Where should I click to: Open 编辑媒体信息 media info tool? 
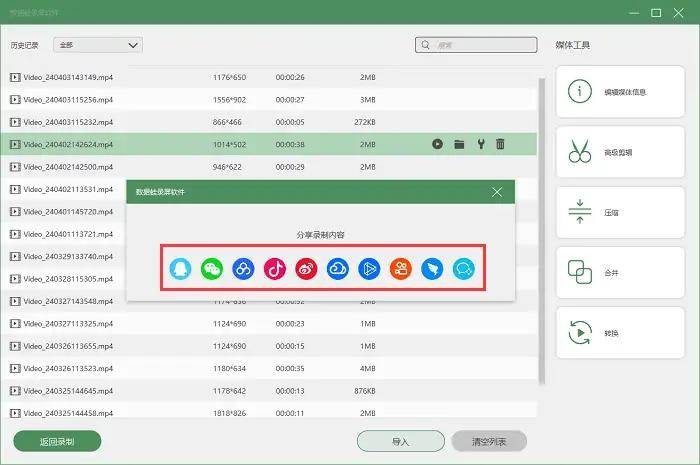click(x=620, y=92)
